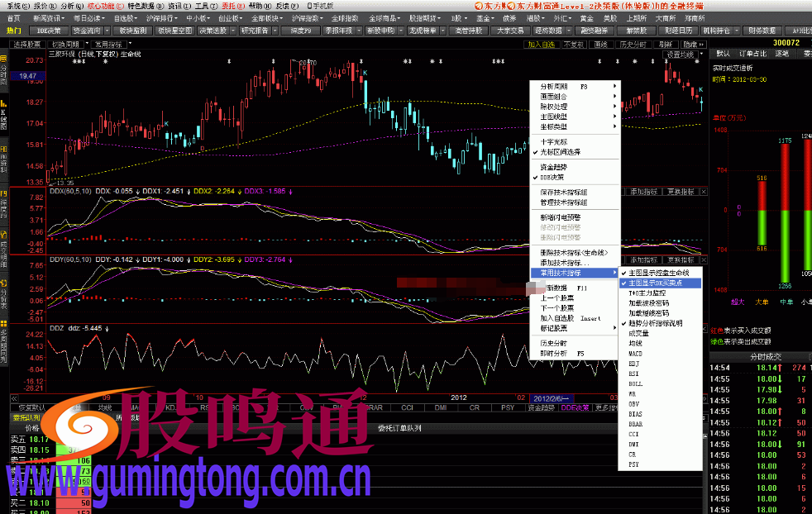The image size is (812, 514).
Task: Open the 切换周期 dropdown arrow
Action: coord(87,44)
